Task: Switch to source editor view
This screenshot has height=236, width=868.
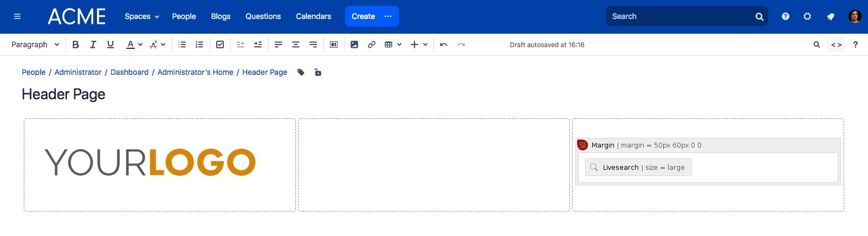Action: 837,44
